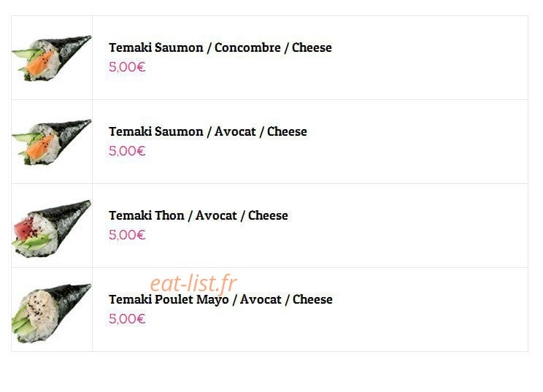Select the 5,00€ price of Poulet Mayo

[127, 319]
